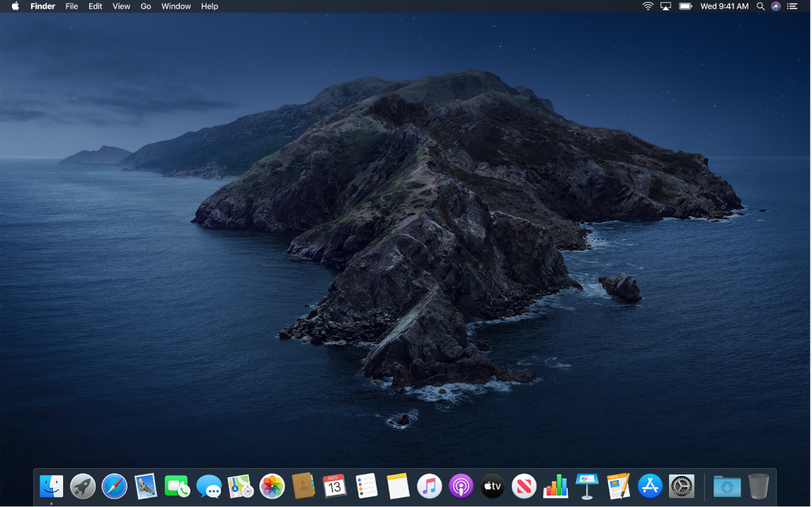Open the Apple TV app
The height and width of the screenshot is (507, 812).
click(492, 486)
